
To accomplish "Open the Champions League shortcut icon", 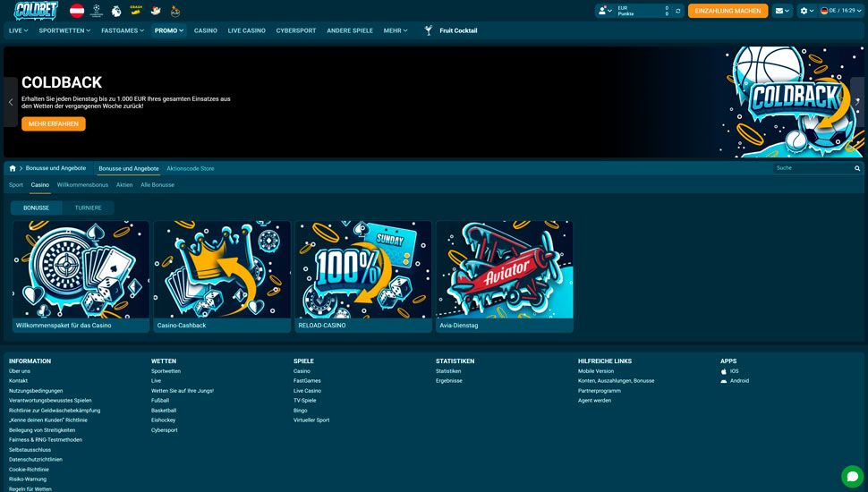I will (97, 11).
